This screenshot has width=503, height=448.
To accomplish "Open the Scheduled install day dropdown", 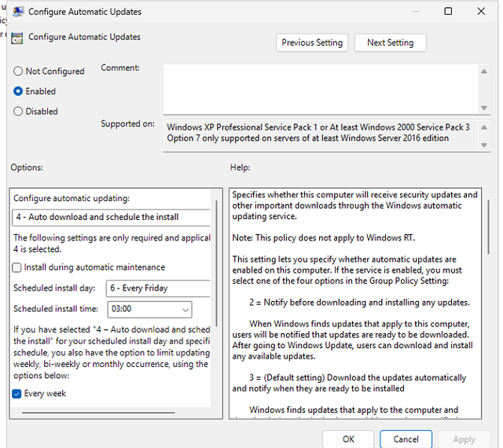I will click(x=158, y=288).
